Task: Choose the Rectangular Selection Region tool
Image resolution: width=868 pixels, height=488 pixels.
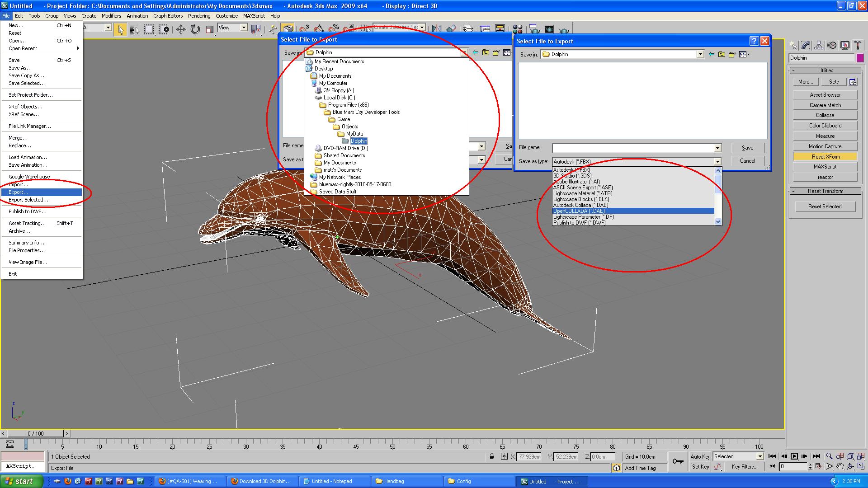Action: click(x=149, y=29)
